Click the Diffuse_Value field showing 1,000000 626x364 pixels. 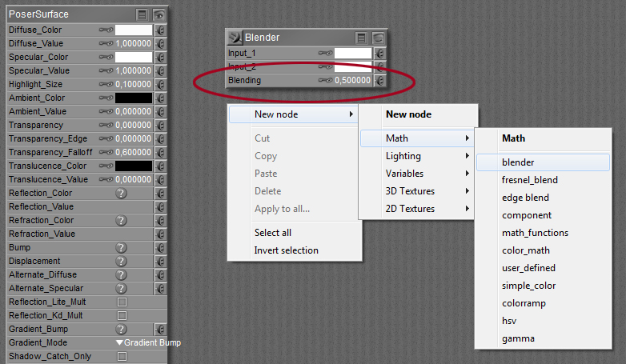pyautogui.click(x=134, y=43)
